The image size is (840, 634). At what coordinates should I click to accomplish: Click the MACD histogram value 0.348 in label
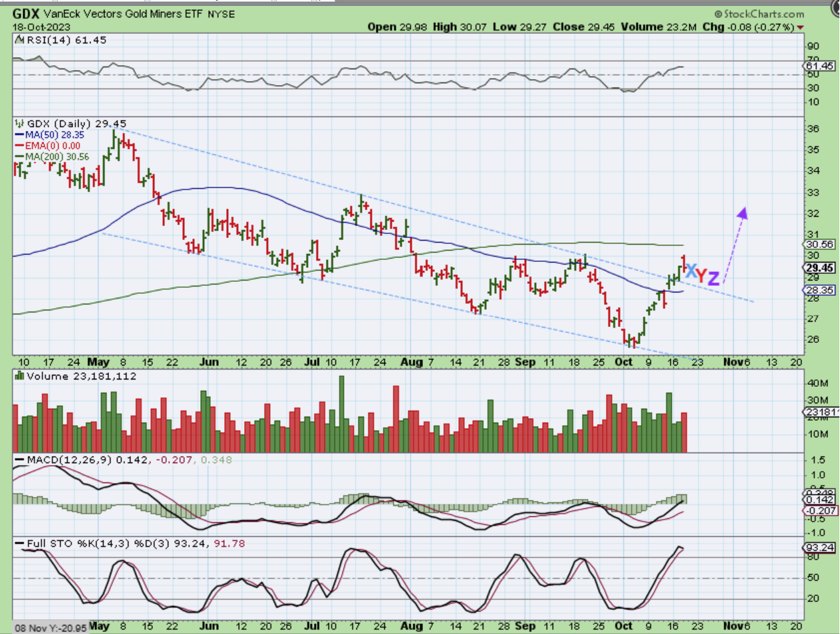(216, 460)
